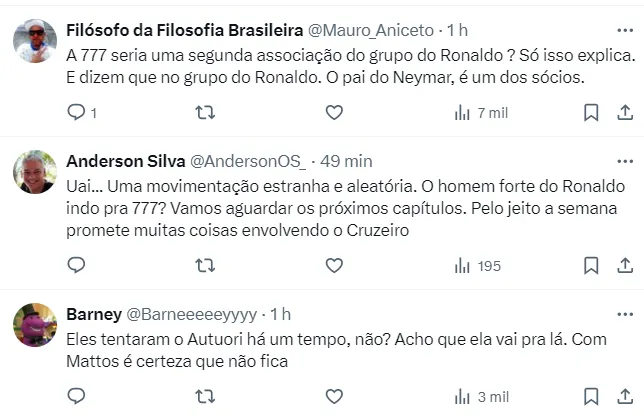
Task: Open Filósofo da Filosofia Brasileira's avatar
Action: click(x=34, y=40)
